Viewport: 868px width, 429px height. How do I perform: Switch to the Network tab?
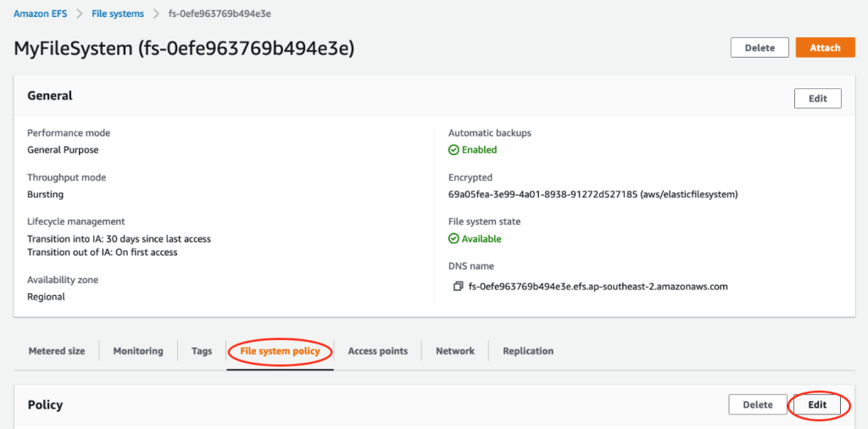455,351
